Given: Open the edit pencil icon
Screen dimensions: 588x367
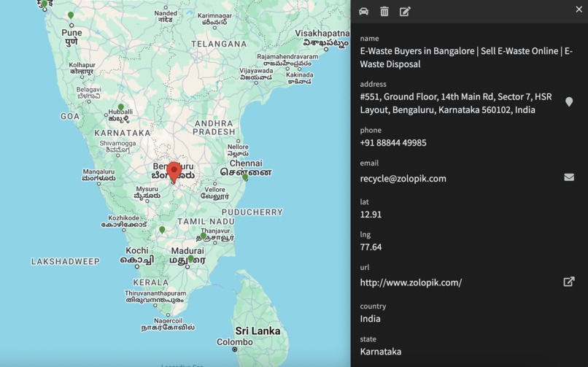Looking at the screenshot, I should [x=405, y=11].
